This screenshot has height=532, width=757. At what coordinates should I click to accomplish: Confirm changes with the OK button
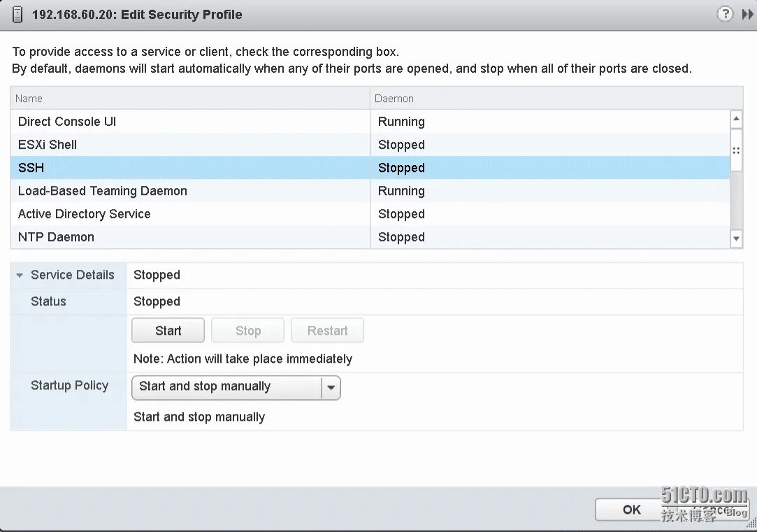[x=630, y=510]
